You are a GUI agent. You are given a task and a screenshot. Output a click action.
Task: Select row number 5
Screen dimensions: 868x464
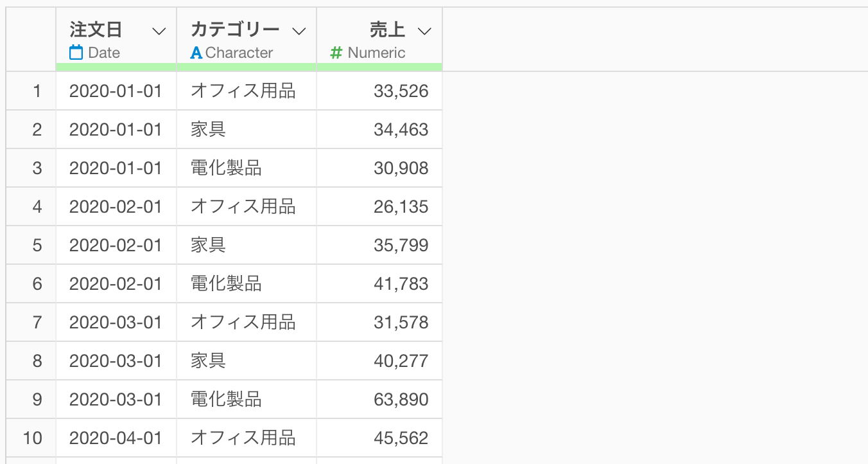[x=31, y=245]
